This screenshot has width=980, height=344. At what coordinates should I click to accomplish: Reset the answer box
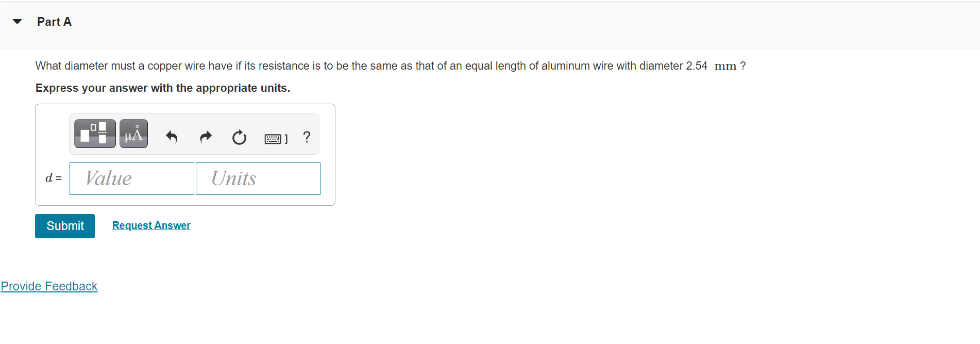click(239, 137)
